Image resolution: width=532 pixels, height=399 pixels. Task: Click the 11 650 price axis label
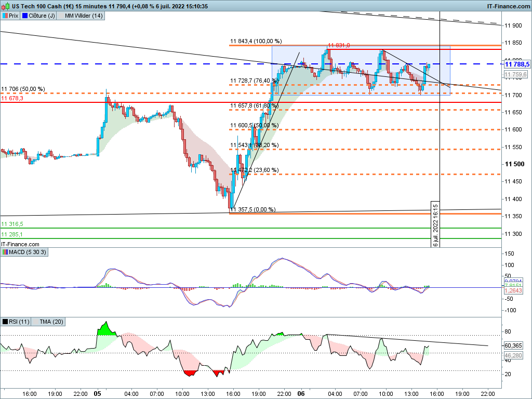tap(513, 112)
